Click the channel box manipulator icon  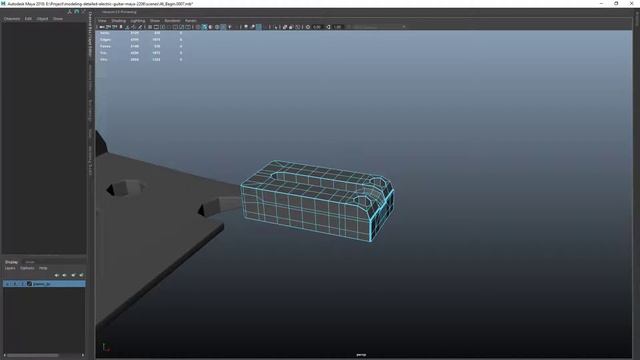(x=69, y=12)
